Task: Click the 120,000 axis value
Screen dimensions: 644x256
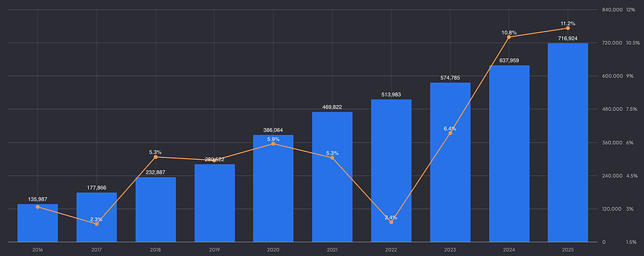Action: click(611, 209)
